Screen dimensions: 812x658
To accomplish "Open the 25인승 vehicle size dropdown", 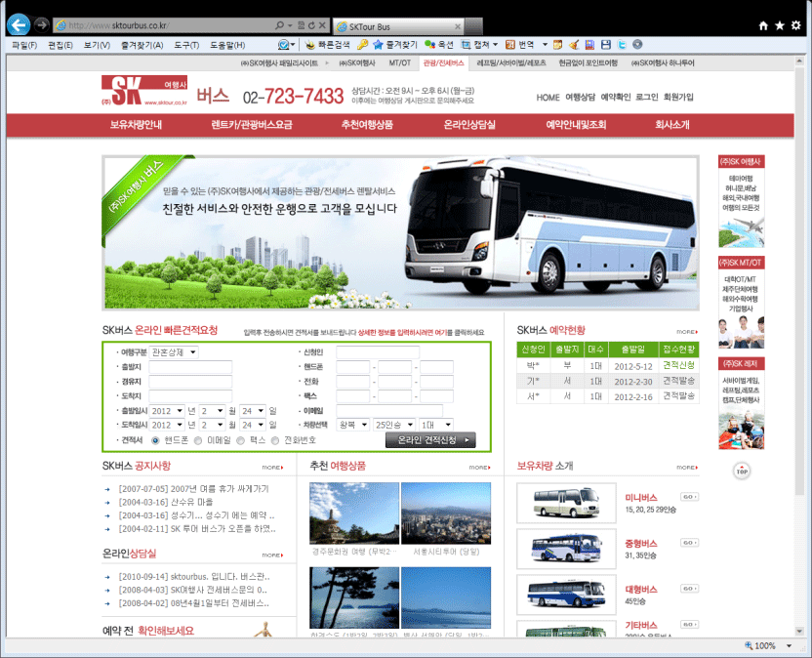I will (394, 425).
